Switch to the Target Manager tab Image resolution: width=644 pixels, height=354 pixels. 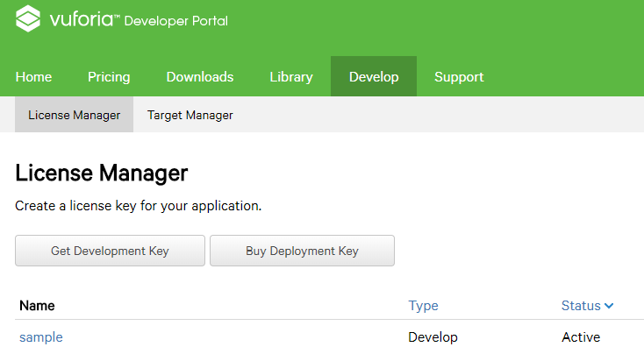190,115
